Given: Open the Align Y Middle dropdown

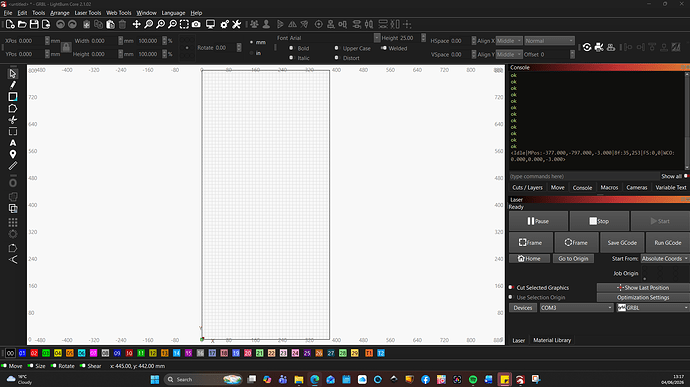Looking at the screenshot, I should point(509,54).
